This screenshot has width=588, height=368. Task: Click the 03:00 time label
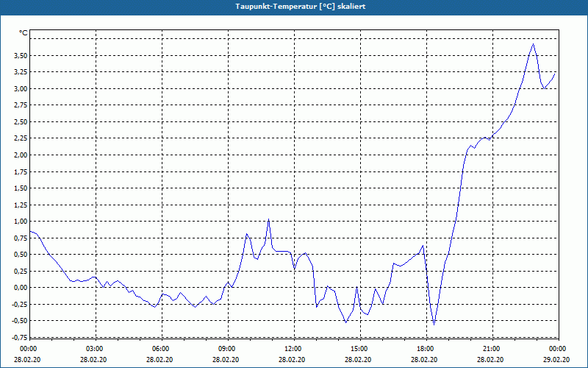click(96, 349)
